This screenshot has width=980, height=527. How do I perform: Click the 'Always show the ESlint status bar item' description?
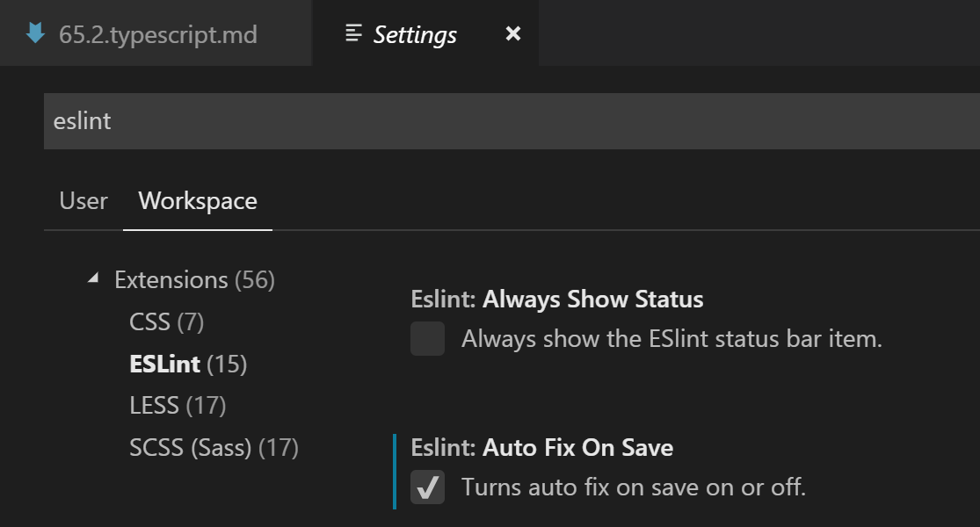coord(671,339)
